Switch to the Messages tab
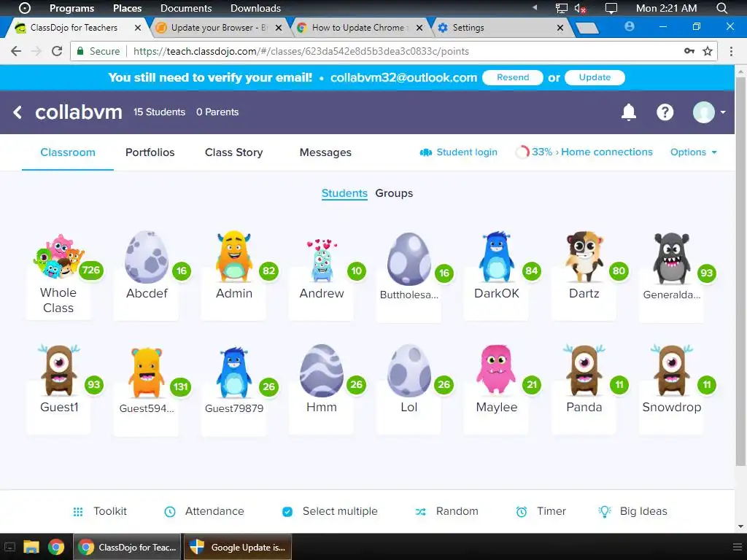Viewport: 747px width, 560px height. 325,153
